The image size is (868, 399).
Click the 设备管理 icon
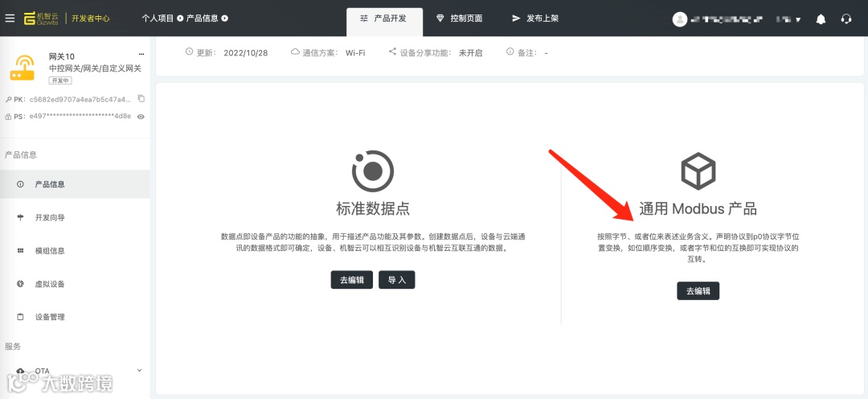[20, 317]
